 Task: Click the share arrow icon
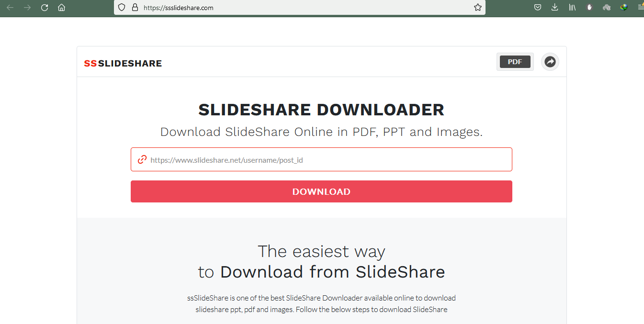[550, 62]
